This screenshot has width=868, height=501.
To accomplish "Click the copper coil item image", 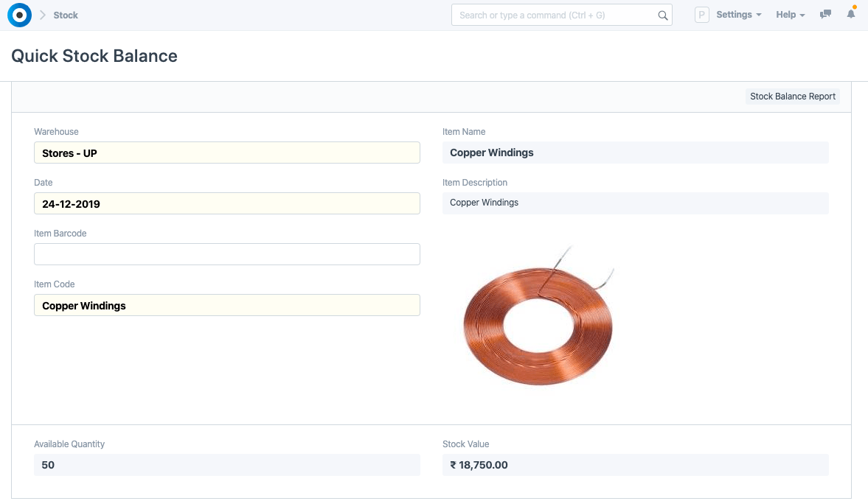I will (x=538, y=318).
